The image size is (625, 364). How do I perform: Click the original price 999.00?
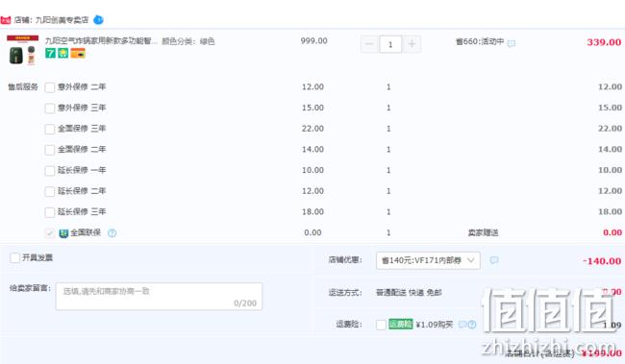pos(314,41)
